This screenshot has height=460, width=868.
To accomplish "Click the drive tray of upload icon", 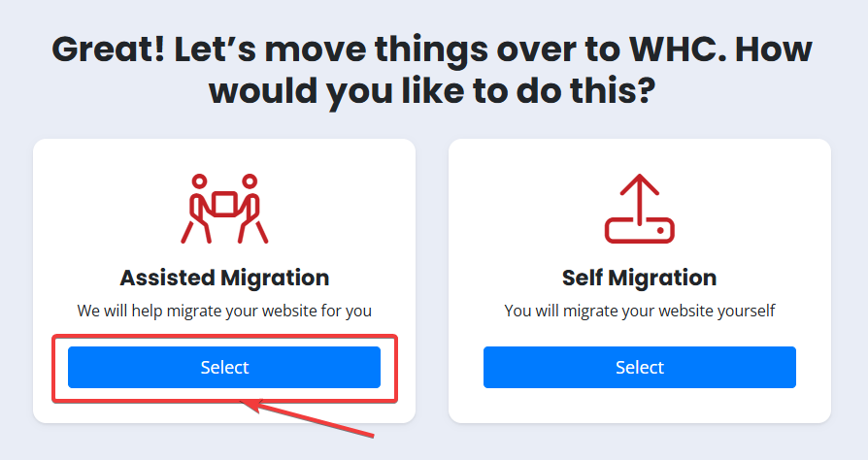I will pos(640,231).
